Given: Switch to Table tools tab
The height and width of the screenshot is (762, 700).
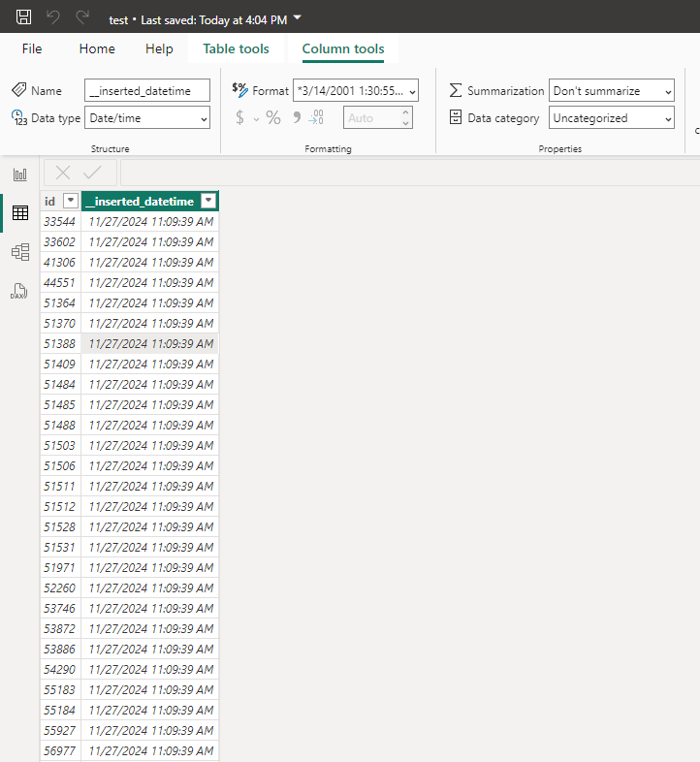Looking at the screenshot, I should tap(236, 48).
